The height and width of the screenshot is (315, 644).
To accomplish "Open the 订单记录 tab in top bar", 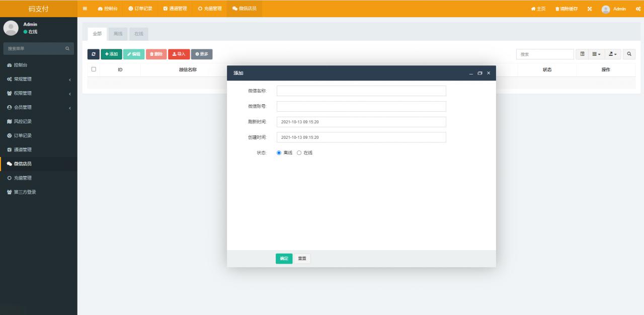I will pos(140,9).
